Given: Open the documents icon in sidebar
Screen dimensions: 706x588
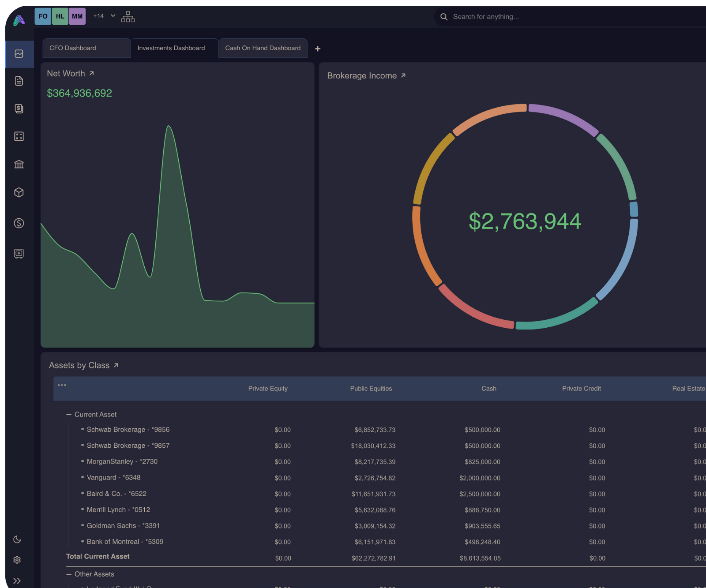Looking at the screenshot, I should (19, 81).
